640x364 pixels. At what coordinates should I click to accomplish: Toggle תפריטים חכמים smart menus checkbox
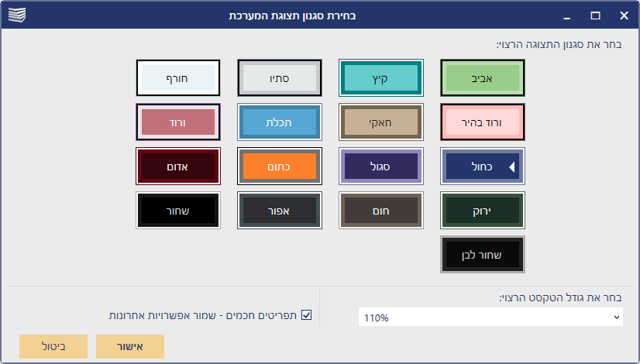click(307, 315)
